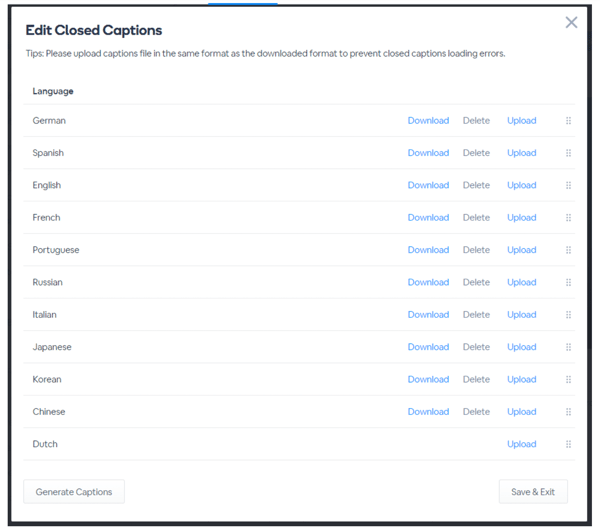The image size is (600, 532).
Task: Upload a captions file for Japanese
Action: 522,347
